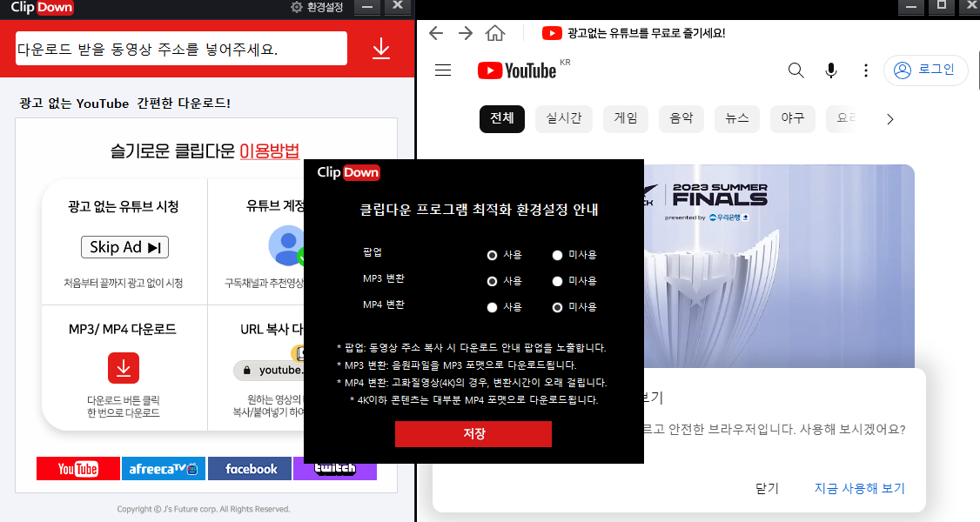Click the Skip Ad button graphic
The height and width of the screenshot is (522, 980).
[125, 247]
